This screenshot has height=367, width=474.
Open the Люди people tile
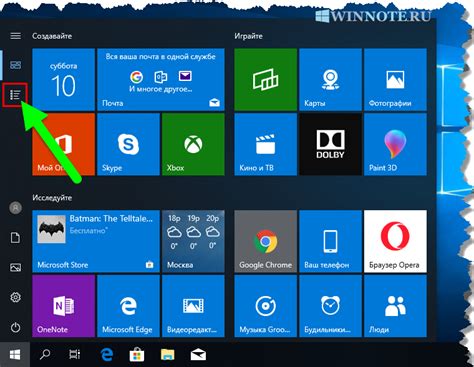click(395, 306)
